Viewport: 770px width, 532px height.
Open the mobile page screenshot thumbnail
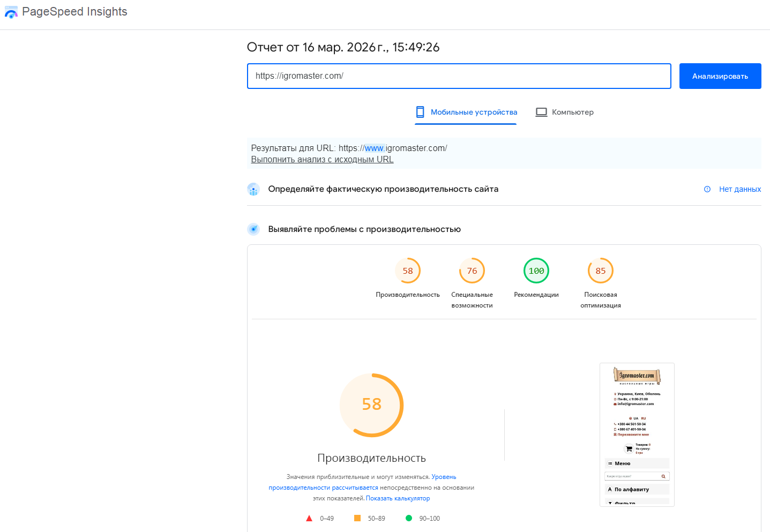(637, 434)
